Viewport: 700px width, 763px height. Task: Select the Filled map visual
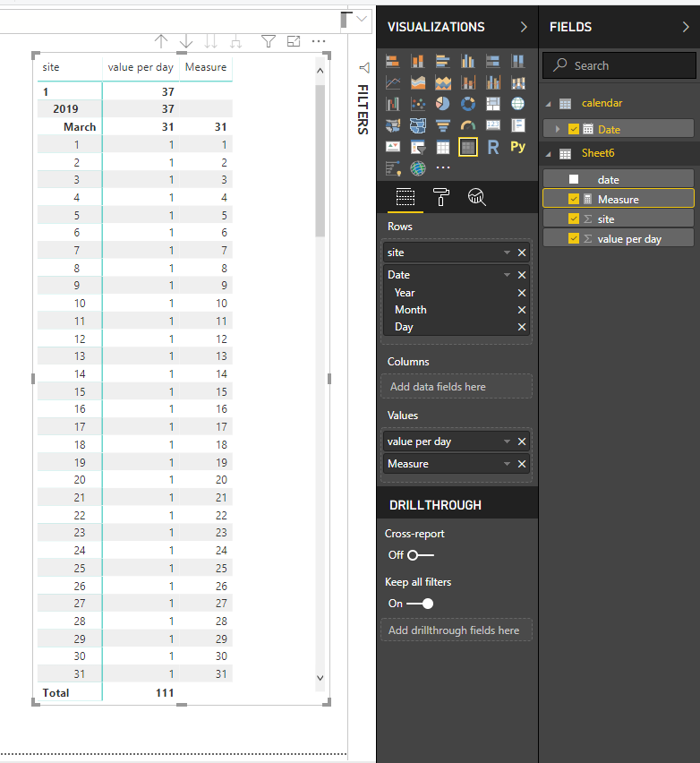[393, 125]
